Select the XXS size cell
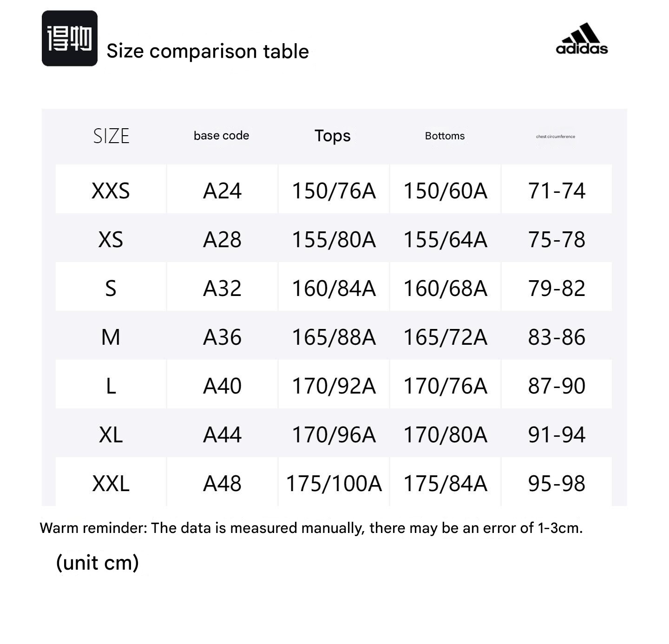This screenshot has width=669, height=644. pos(111,191)
